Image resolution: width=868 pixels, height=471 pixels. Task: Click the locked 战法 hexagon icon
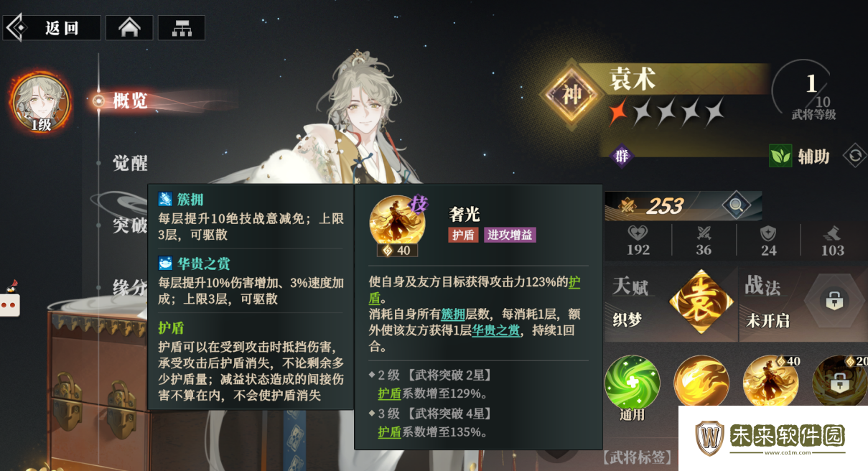(x=834, y=301)
